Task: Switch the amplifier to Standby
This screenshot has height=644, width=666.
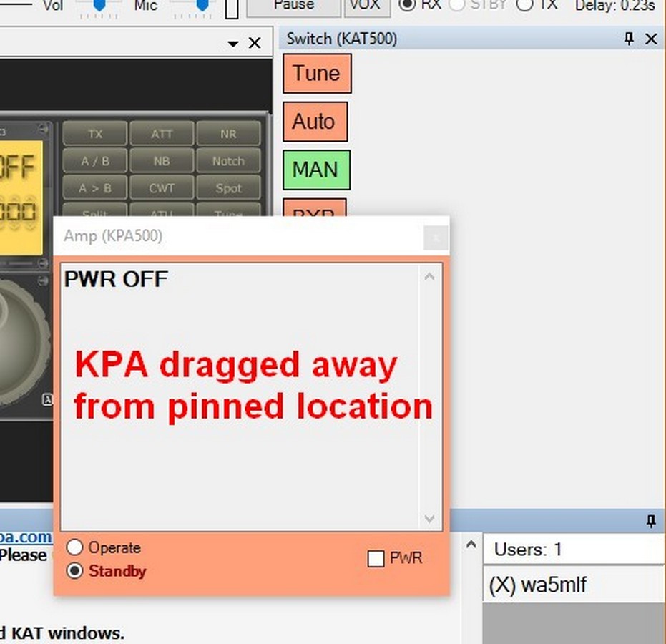Action: pos(74,571)
